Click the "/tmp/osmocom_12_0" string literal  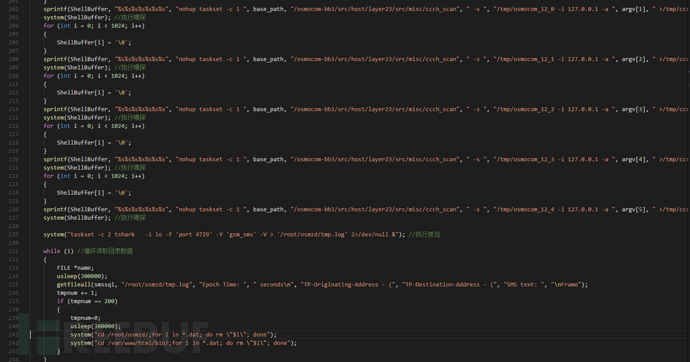(x=555, y=9)
